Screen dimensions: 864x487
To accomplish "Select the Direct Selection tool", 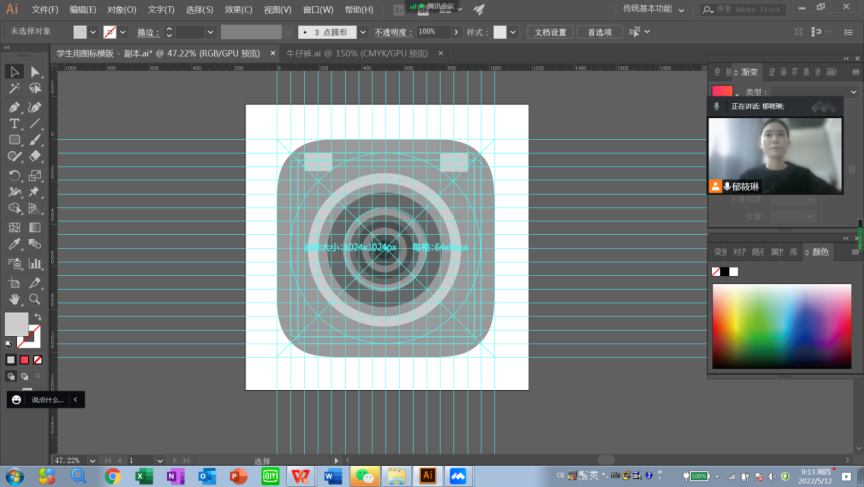I will click(x=35, y=72).
